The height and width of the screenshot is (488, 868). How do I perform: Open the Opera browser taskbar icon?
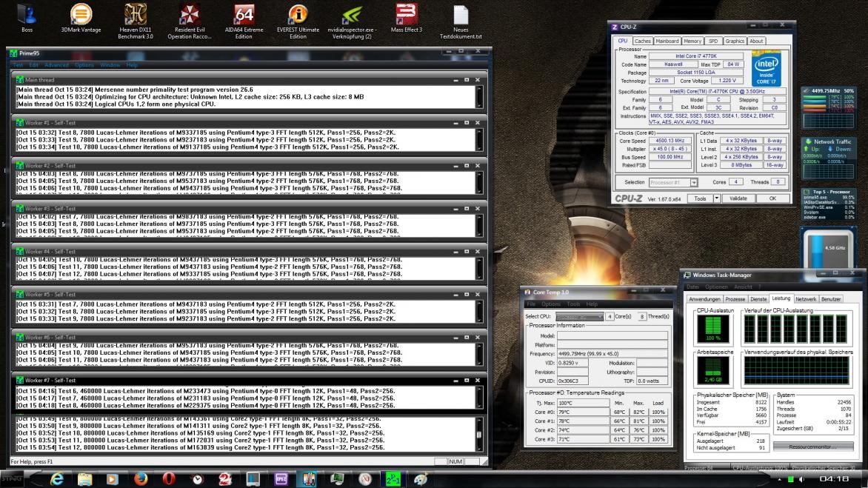[169, 479]
